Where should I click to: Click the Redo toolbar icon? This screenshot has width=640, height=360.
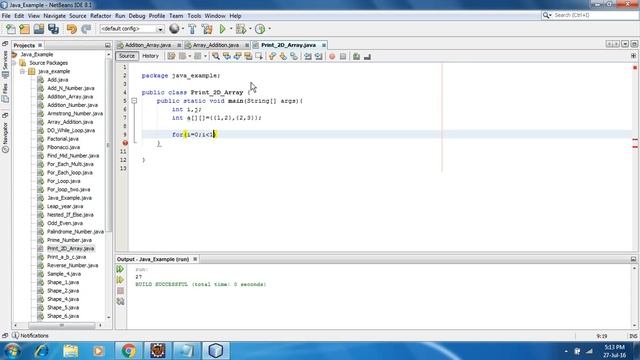[x=86, y=29]
